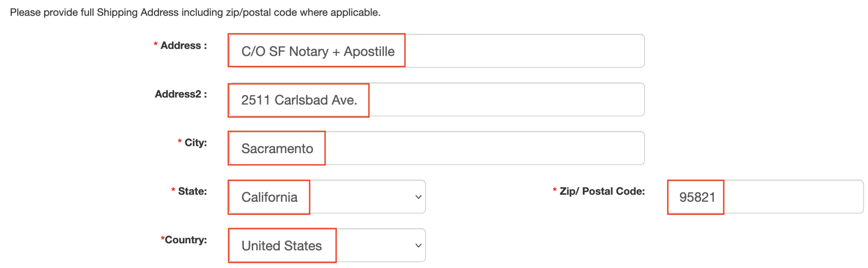Click the red asterisk beside Country

tap(162, 239)
